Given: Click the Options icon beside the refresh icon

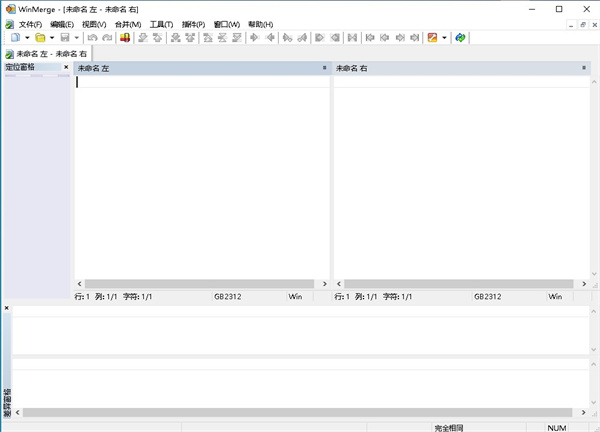Looking at the screenshot, I should [x=432, y=38].
